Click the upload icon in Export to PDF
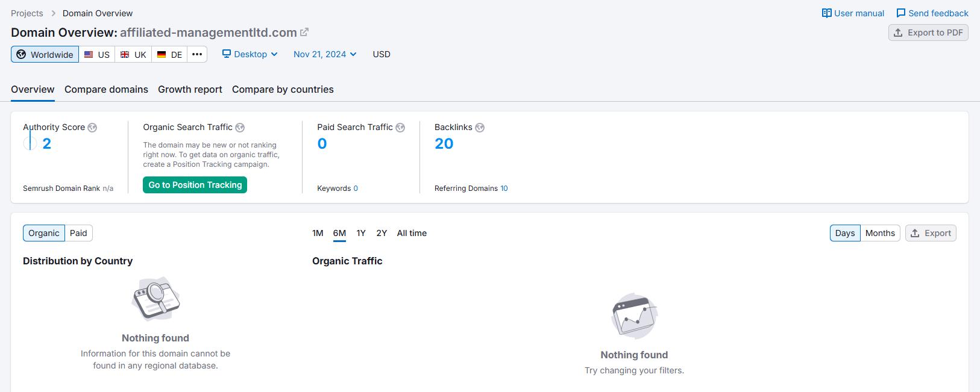This screenshot has width=980, height=392. 898,33
